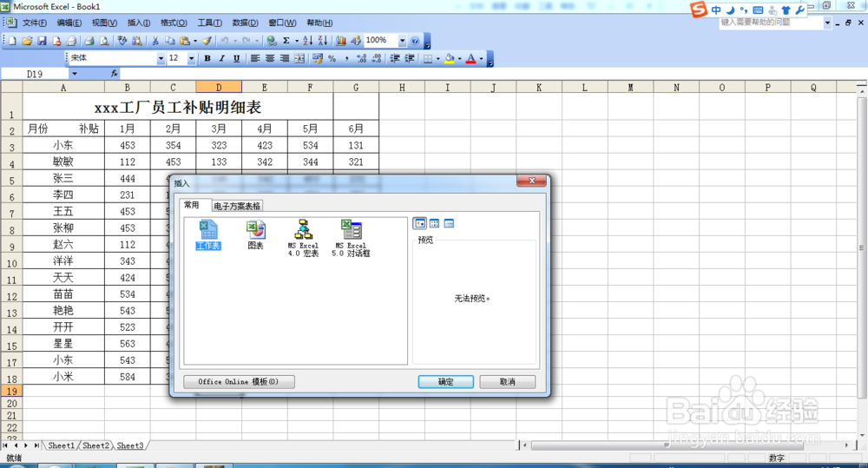Decrease indent icon

click(395, 58)
